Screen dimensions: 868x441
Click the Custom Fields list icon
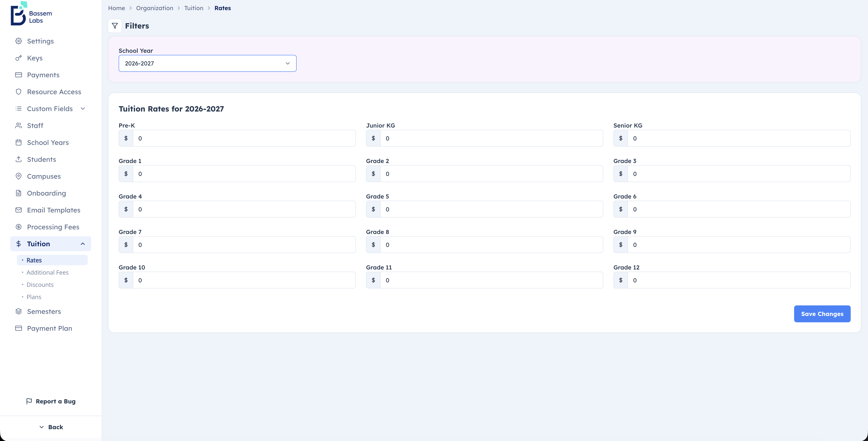tap(19, 109)
